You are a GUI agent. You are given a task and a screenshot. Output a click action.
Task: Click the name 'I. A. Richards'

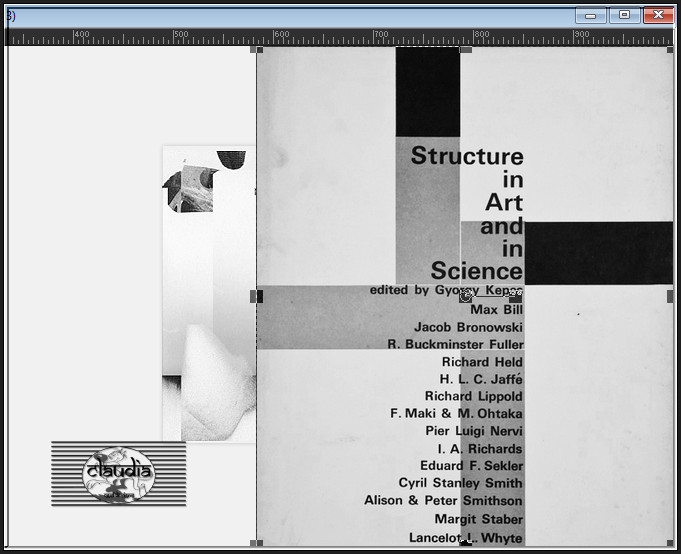[480, 448]
